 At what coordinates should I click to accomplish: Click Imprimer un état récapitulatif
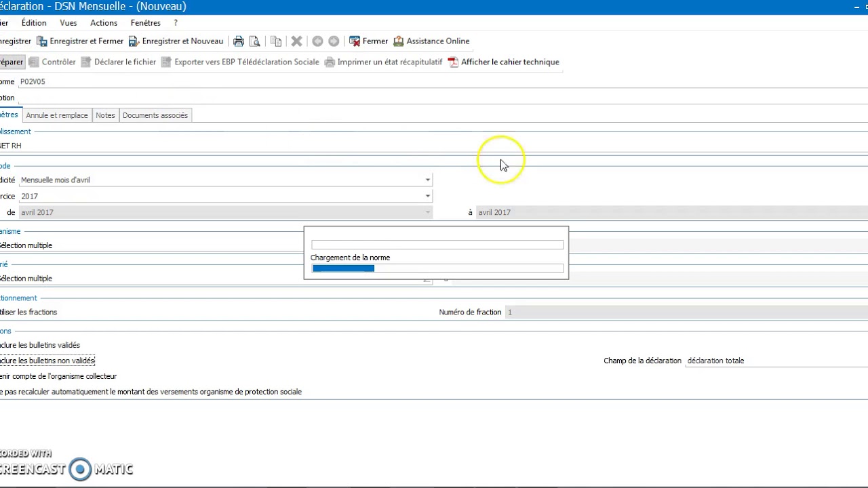[x=383, y=62]
